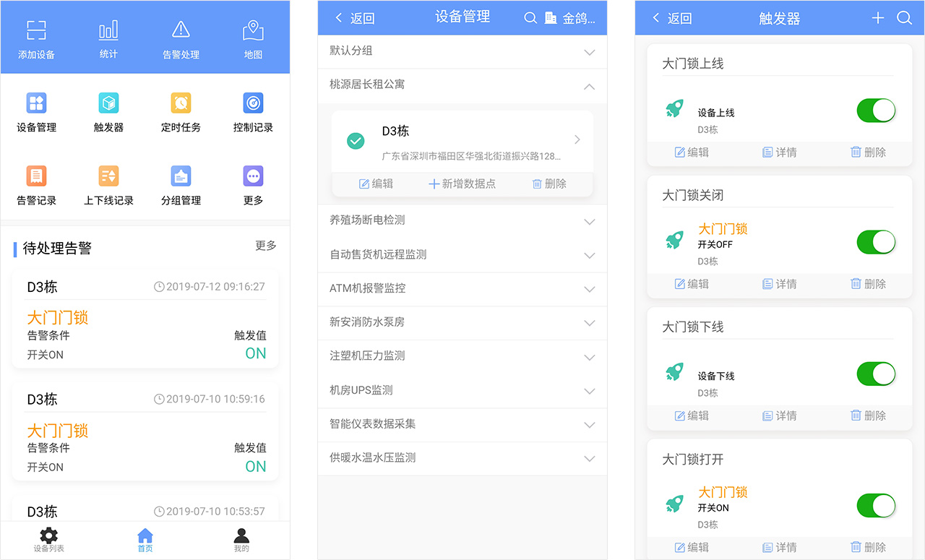Image resolution: width=925 pixels, height=560 pixels.
Task: Click the green check icon beside D3栋
Action: click(x=356, y=141)
